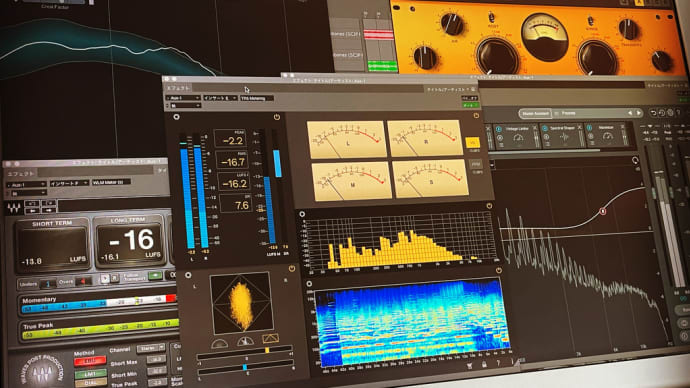Start WLM loudness measurement play button
This screenshot has width=690, height=388.
[104, 279]
